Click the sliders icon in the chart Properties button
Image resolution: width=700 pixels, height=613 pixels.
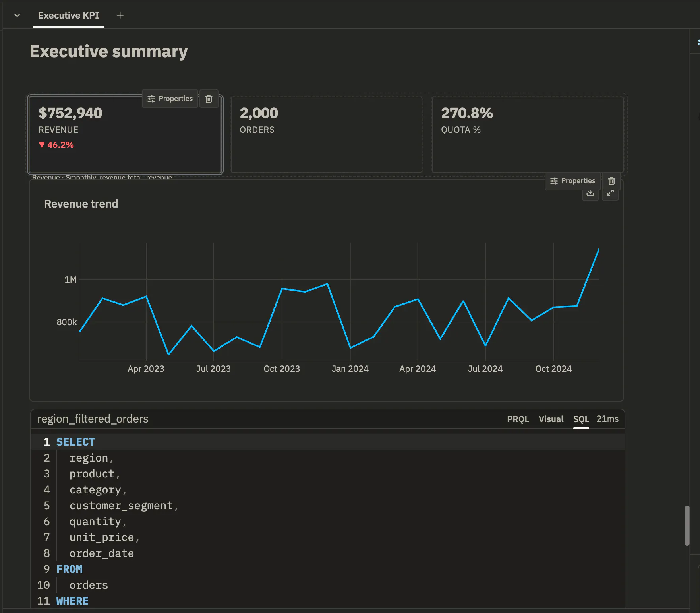coord(554,181)
